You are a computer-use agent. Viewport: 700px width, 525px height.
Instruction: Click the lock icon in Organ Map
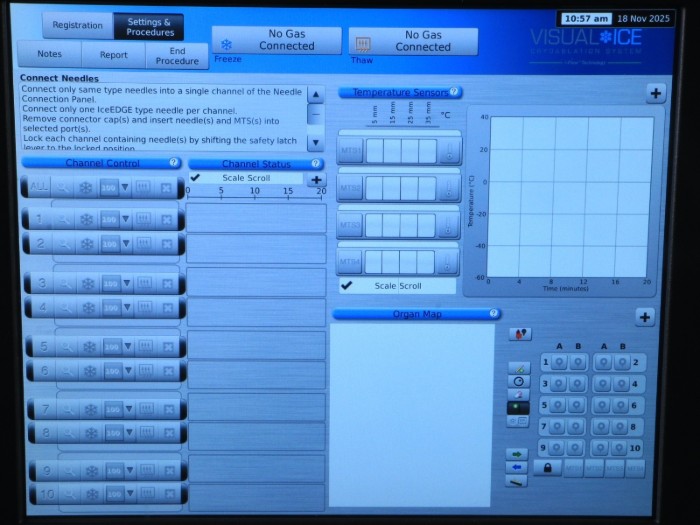(547, 467)
